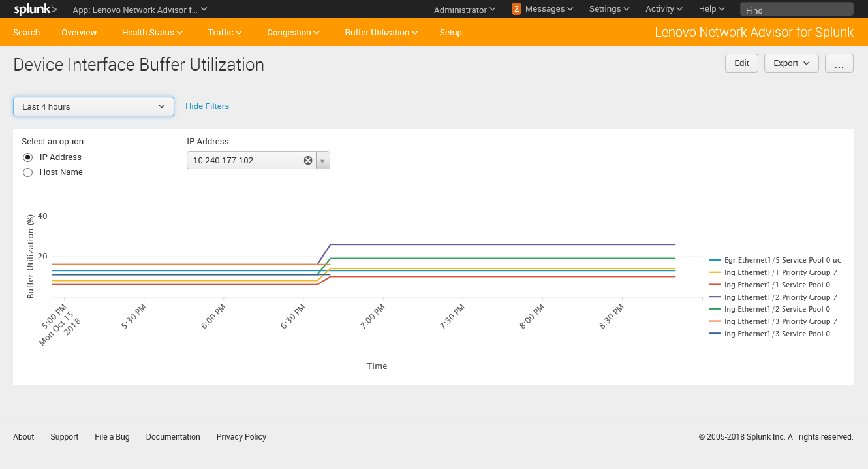Open the Administrator menu
Viewport: 868px width, 469px height.
tap(464, 9)
